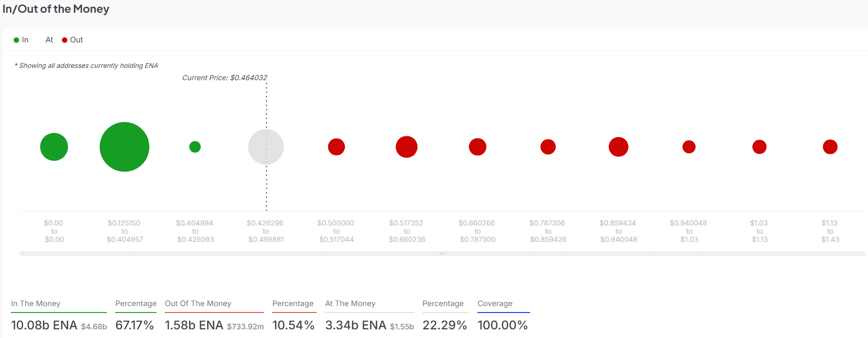Click the green bubble for $0.00 range

click(54, 147)
